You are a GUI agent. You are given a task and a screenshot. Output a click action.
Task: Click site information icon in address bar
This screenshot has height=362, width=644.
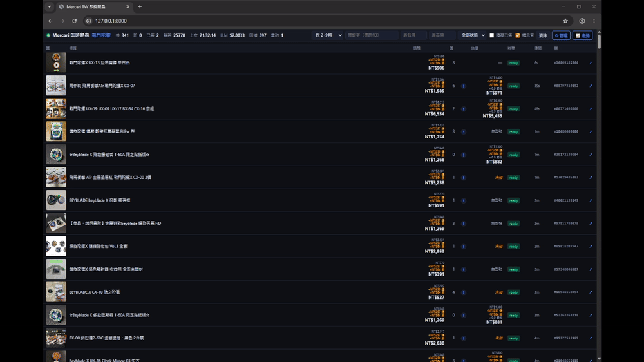(x=89, y=21)
